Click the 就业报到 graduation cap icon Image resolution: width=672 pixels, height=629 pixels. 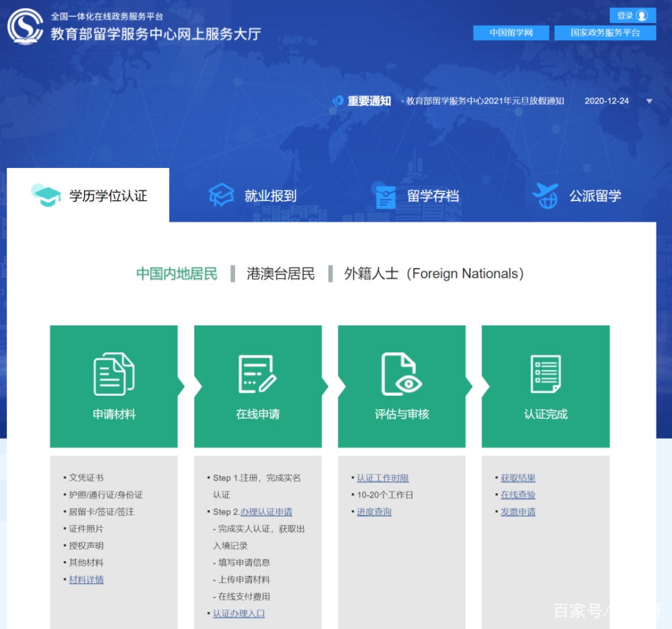tap(221, 195)
